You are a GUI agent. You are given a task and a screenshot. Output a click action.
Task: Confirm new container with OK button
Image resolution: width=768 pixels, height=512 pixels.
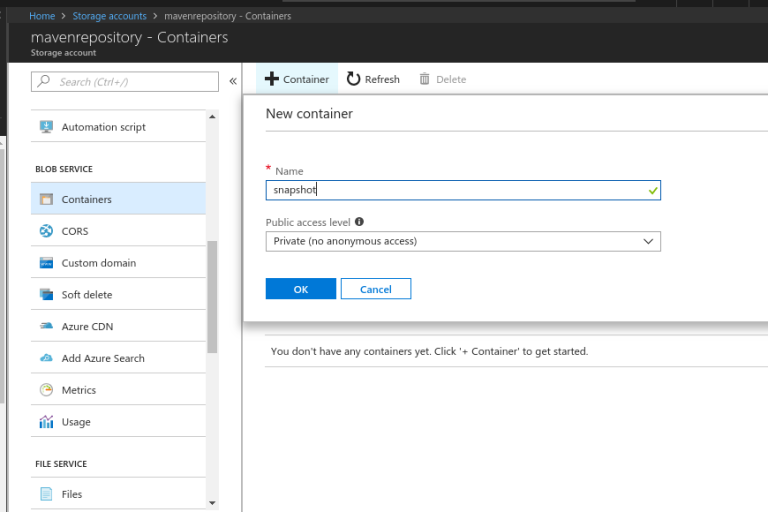301,289
